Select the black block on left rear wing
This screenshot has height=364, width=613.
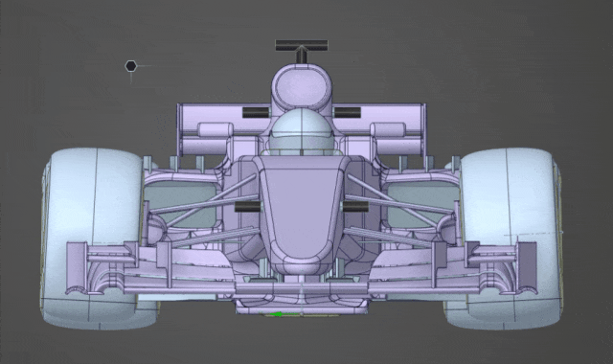[x=256, y=113]
